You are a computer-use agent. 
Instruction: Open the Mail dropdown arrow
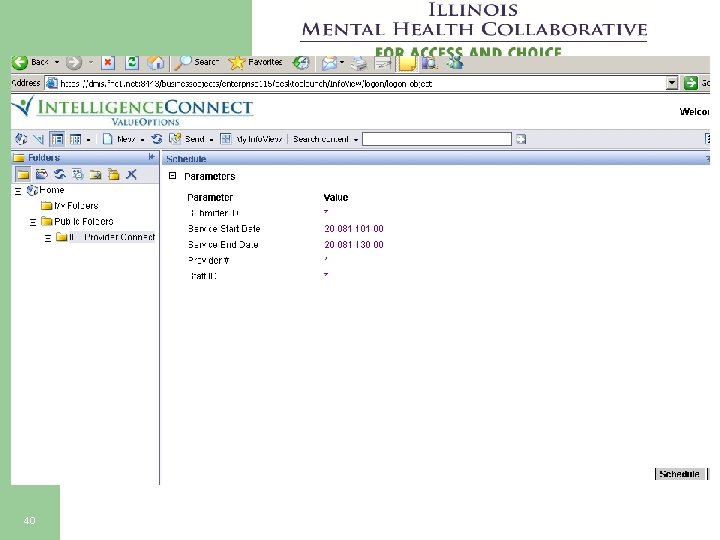click(x=342, y=62)
